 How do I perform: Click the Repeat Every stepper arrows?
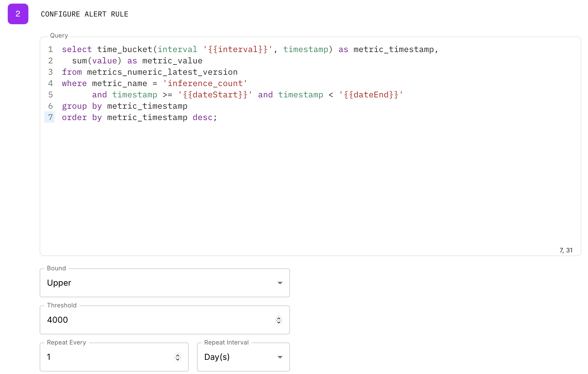pyautogui.click(x=177, y=357)
